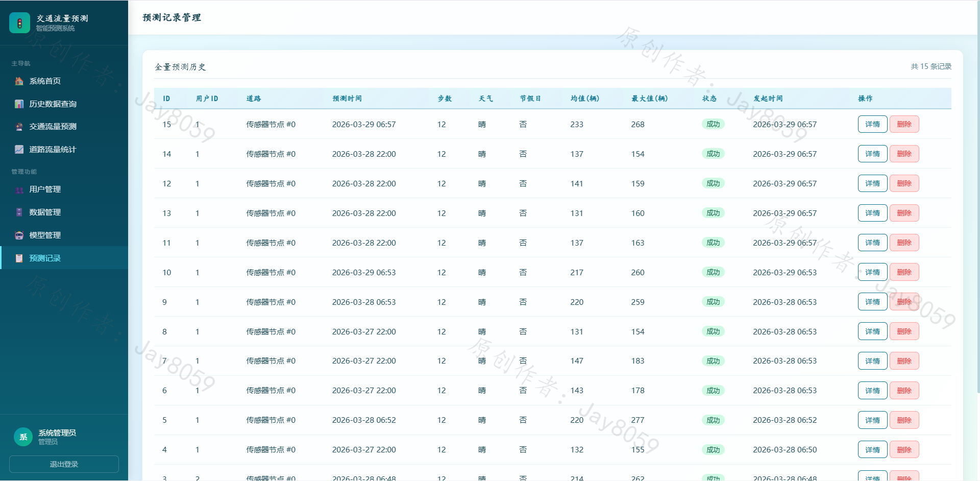Screen dimensions: 980x481
Task: Open 系统首页 in the sidebar
Action: pos(64,81)
